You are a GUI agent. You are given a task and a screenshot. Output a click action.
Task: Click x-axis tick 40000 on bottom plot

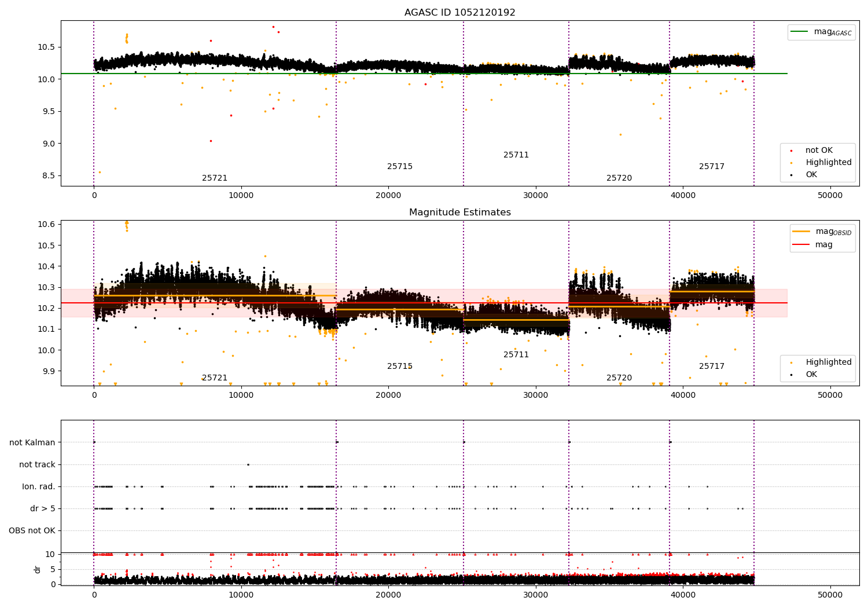[683, 595]
